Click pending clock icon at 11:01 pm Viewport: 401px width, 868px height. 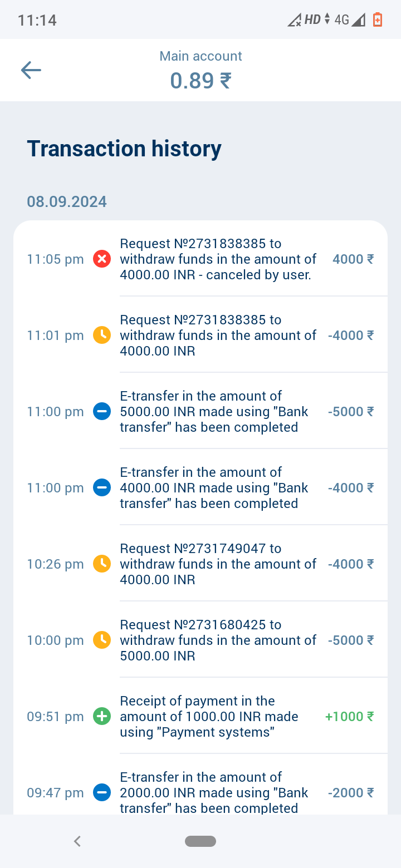pyautogui.click(x=102, y=336)
